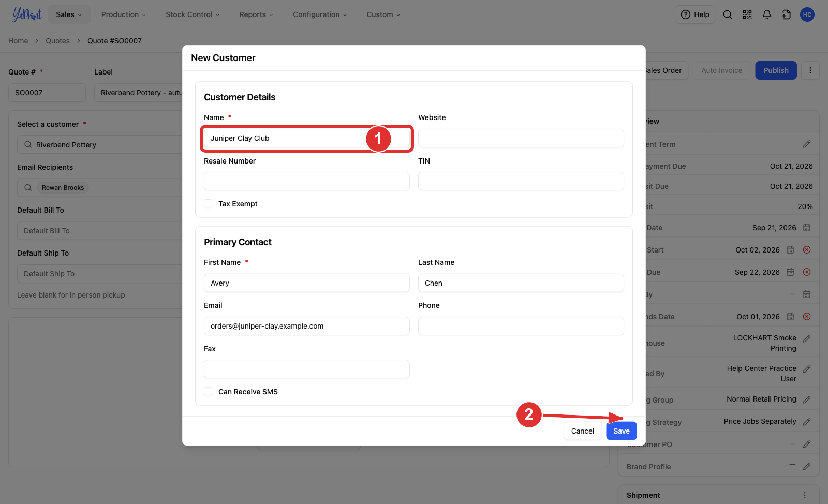Expand the Configuration menu
This screenshot has width=828, height=504.
[320, 14]
